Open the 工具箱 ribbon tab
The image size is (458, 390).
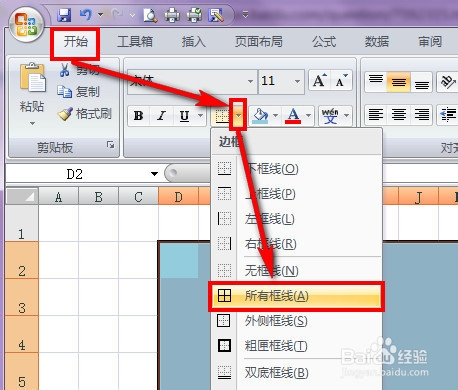coord(135,42)
